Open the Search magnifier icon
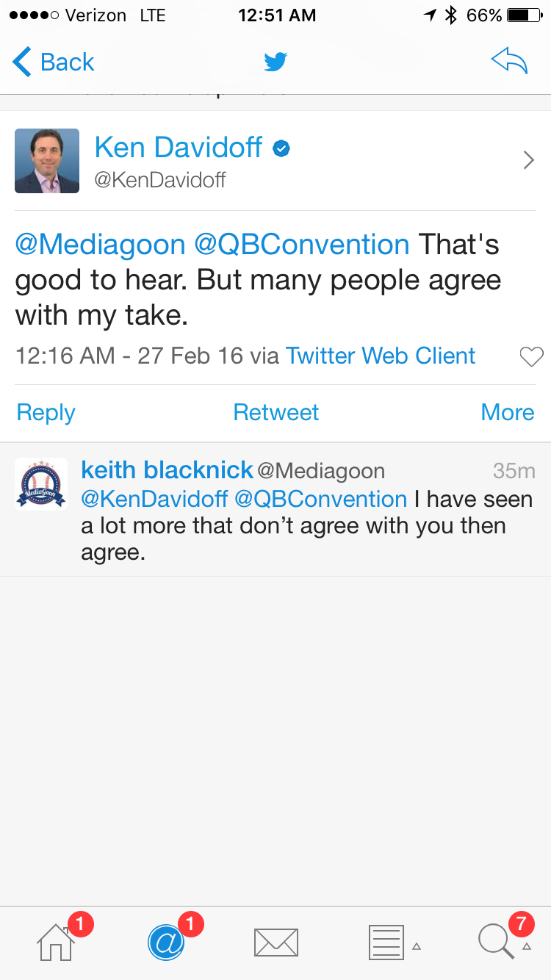The height and width of the screenshot is (980, 551). tap(497, 943)
